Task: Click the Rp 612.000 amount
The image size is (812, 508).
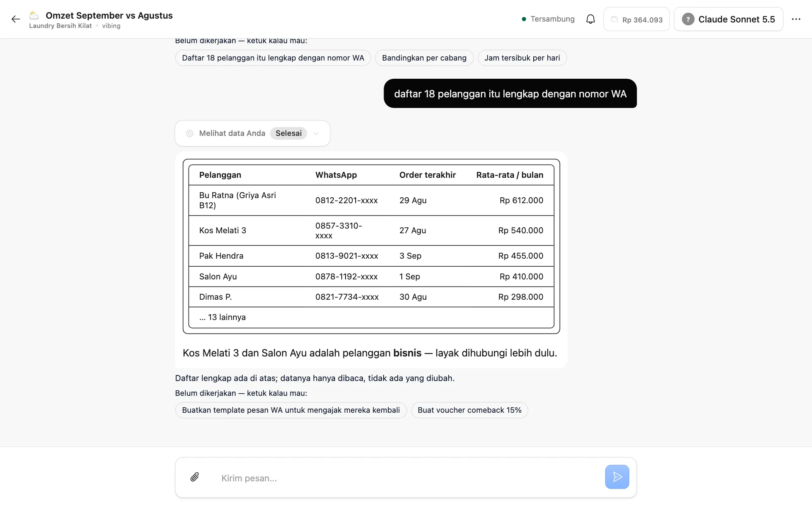Action: 521,200
